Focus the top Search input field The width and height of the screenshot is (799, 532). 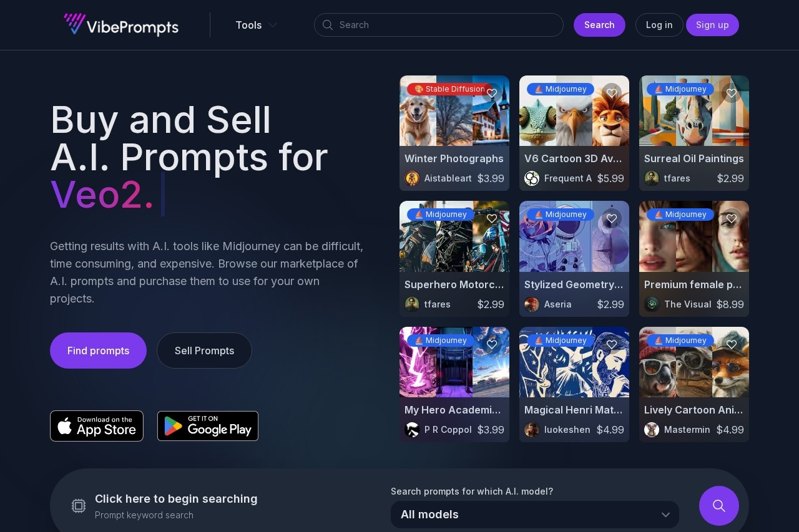point(439,25)
